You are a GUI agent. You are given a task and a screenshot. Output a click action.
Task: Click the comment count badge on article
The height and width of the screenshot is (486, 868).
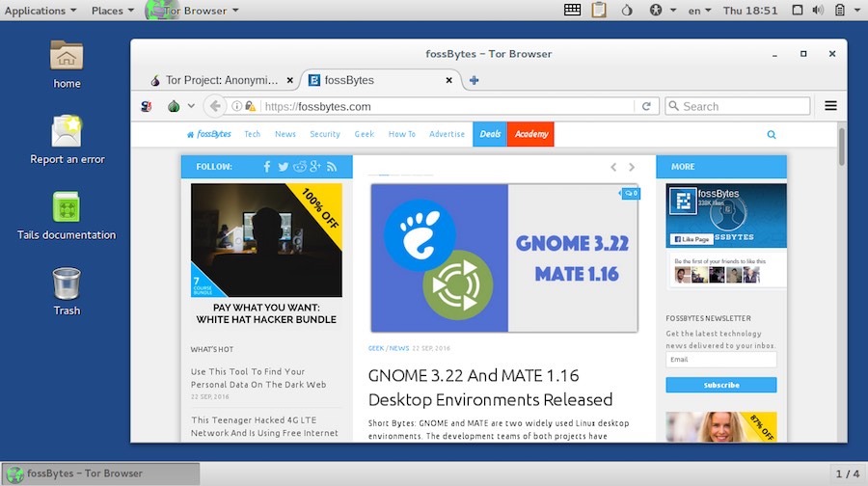631,193
